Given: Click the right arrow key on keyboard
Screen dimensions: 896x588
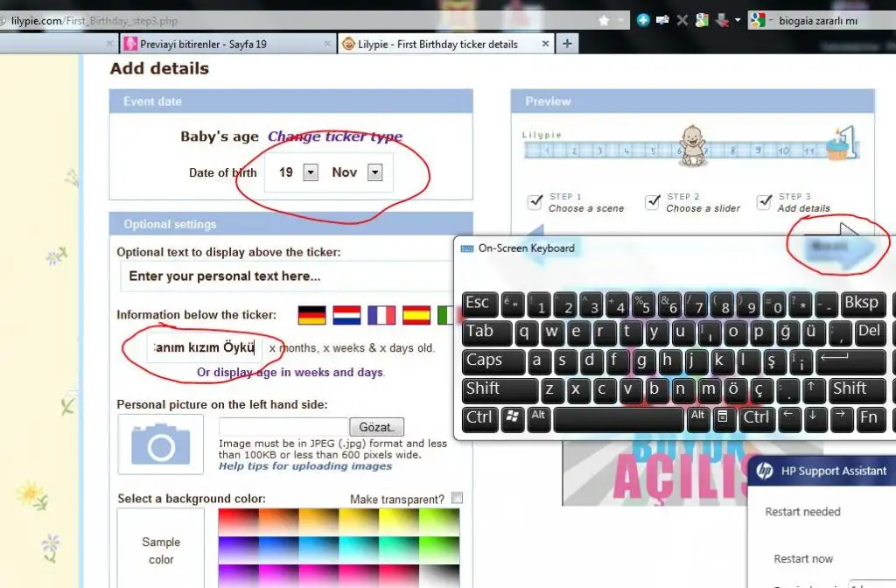Looking at the screenshot, I should 841,417.
